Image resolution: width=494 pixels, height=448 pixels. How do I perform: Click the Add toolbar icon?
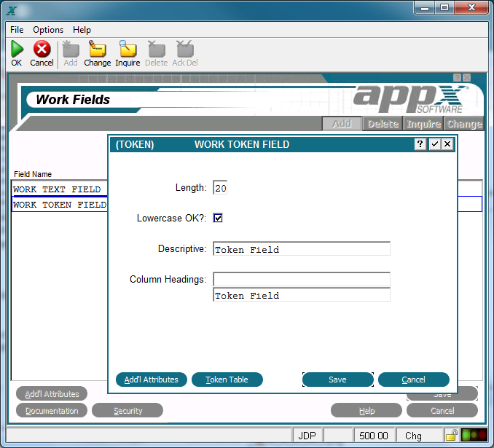(71, 49)
